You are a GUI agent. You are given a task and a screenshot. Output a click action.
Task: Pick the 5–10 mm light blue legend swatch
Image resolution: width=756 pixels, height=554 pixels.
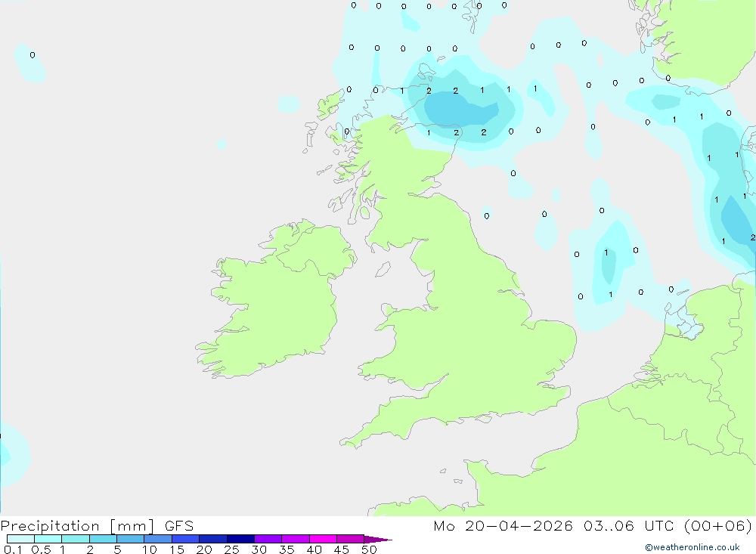point(131,539)
